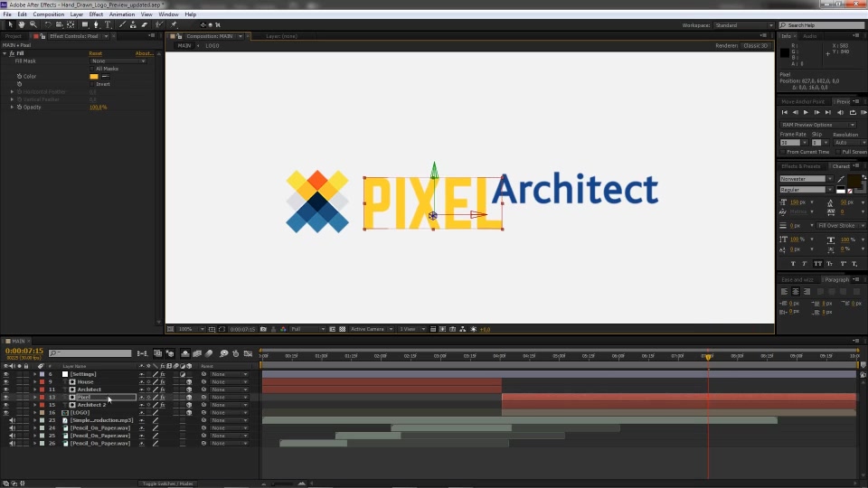Collapse the Fill effect twirl arrow
868x488 pixels.
(x=5, y=53)
